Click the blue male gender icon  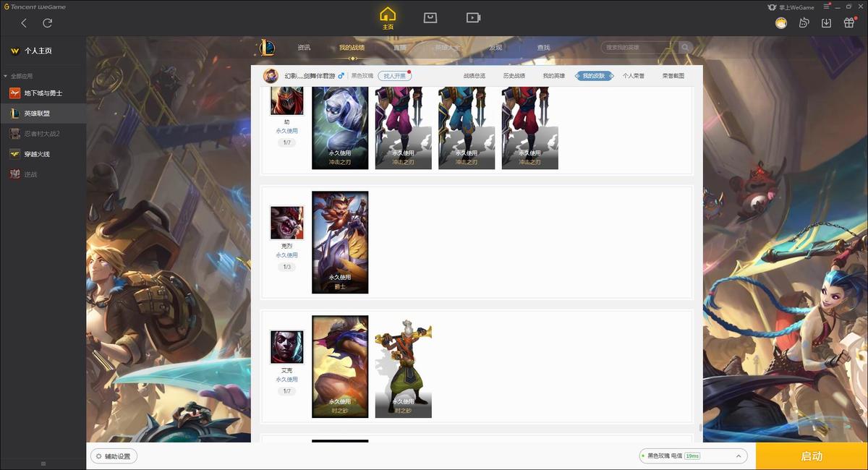click(341, 75)
